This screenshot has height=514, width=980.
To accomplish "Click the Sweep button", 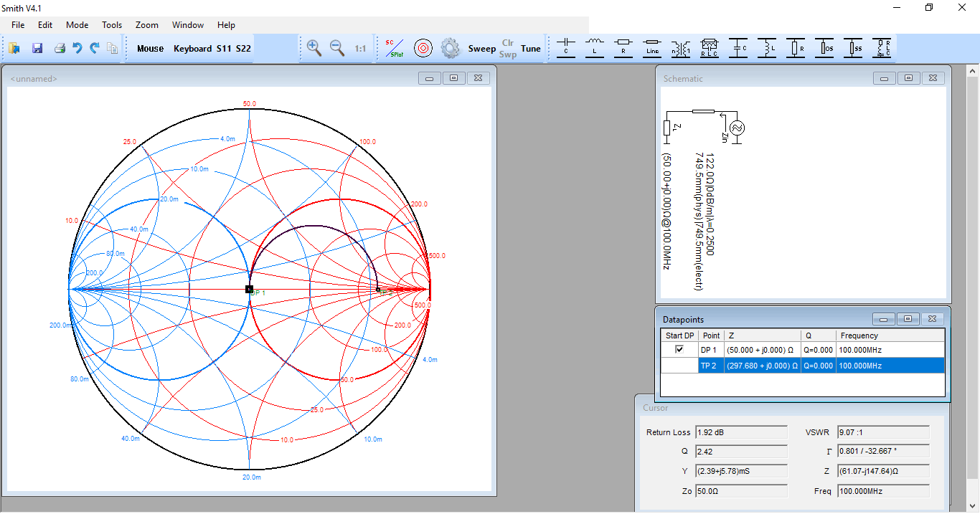I will click(482, 49).
